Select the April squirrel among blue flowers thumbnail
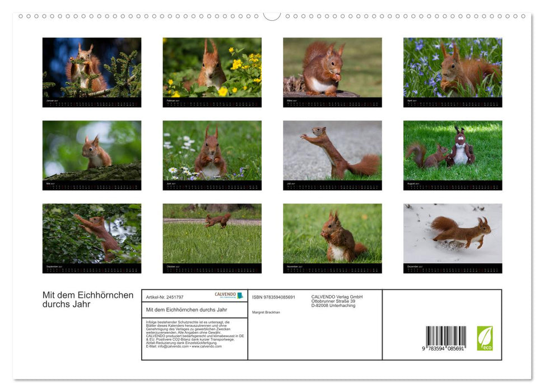The width and height of the screenshot is (544, 392). tap(453, 72)
